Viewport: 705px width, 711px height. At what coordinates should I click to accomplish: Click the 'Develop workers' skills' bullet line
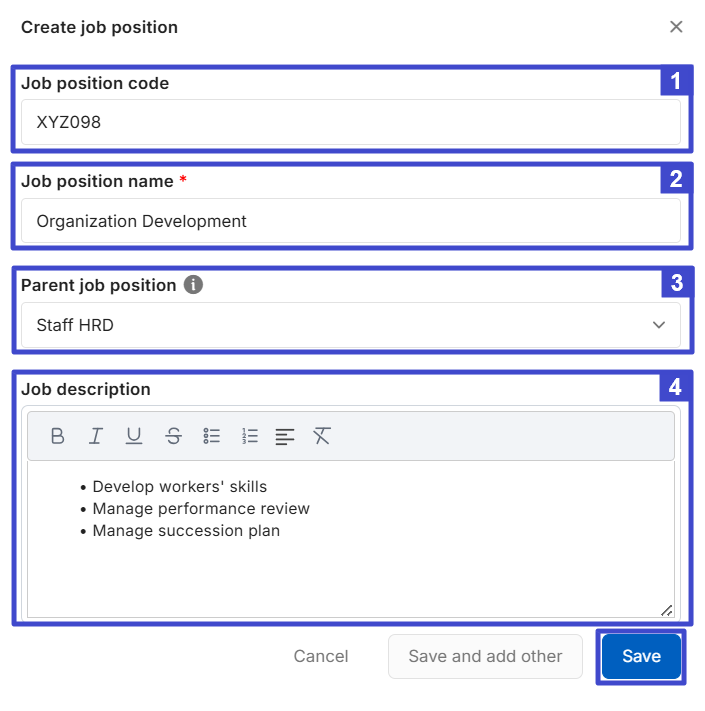point(180,487)
